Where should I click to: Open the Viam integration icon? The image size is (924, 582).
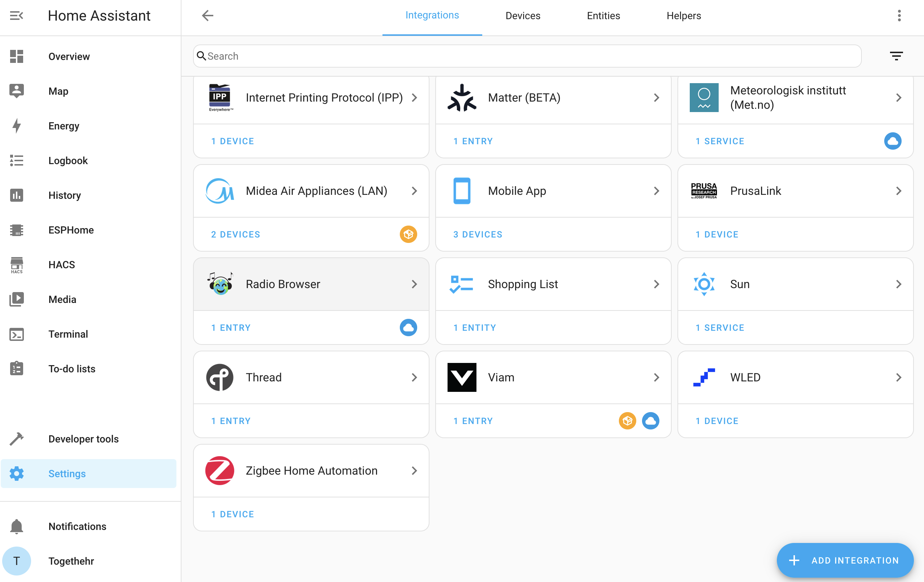[x=462, y=377]
